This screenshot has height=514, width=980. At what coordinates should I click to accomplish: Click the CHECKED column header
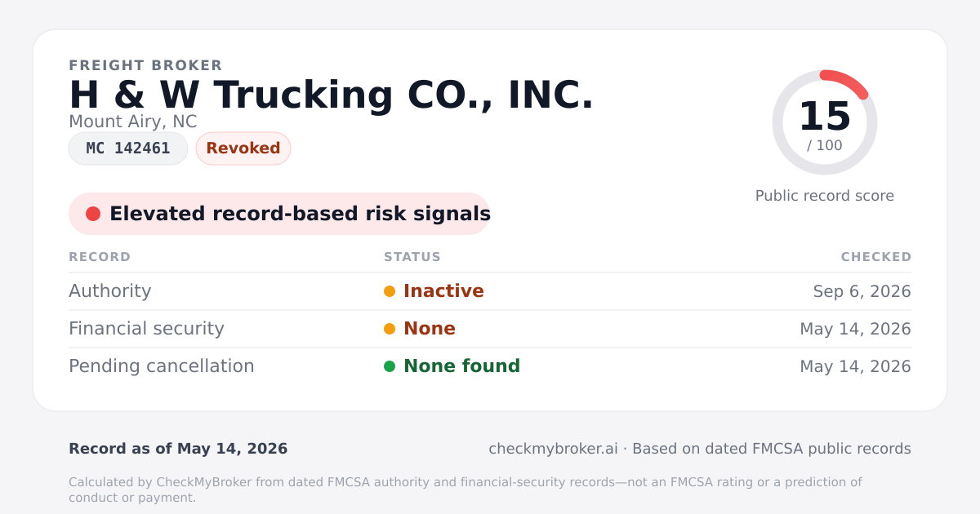876,257
